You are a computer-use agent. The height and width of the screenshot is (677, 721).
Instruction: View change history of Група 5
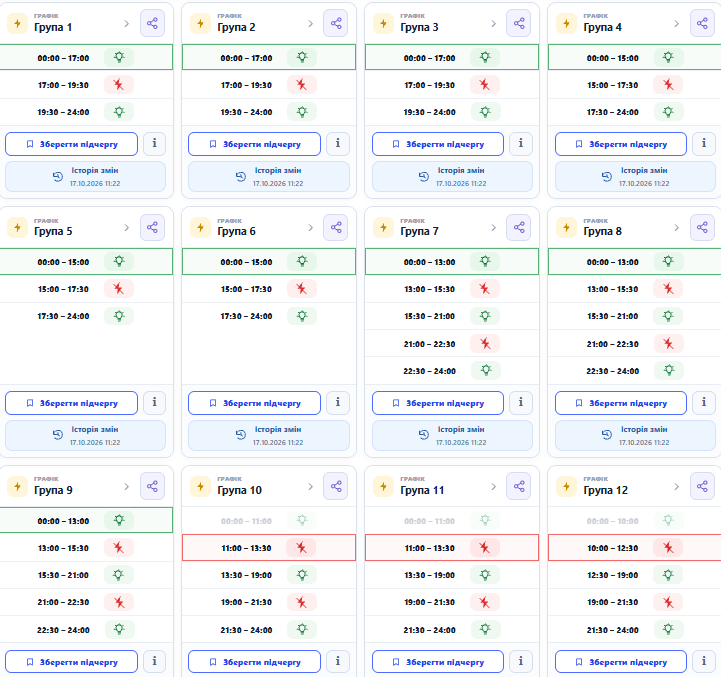point(85,436)
